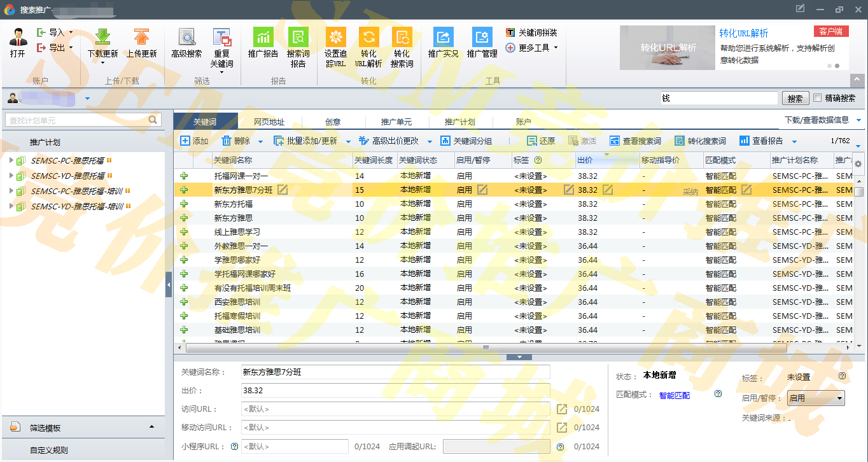
Task: Select SEMSC-YD-雅思托福 plan in tree
Action: click(67, 176)
